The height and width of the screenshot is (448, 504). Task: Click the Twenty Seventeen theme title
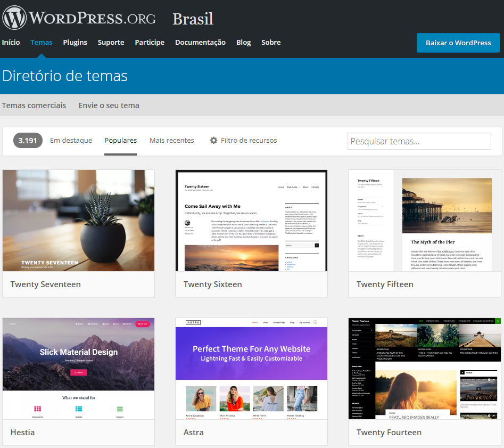click(x=46, y=284)
